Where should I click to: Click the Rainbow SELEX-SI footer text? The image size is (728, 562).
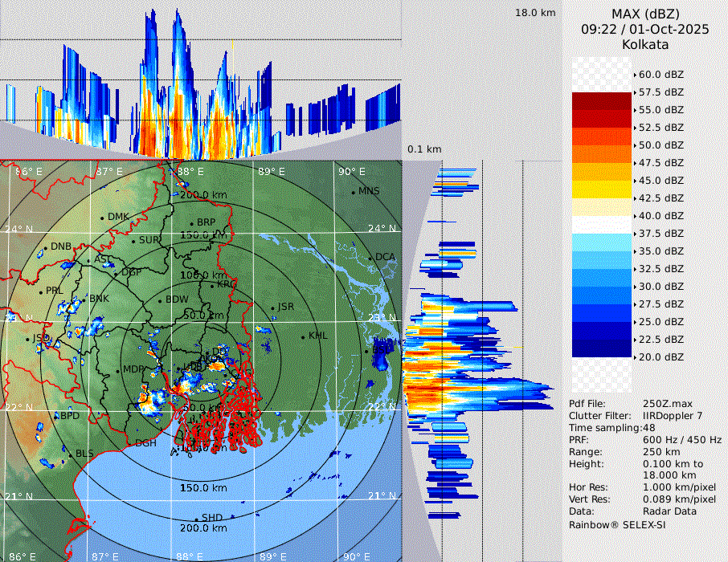pos(617,524)
